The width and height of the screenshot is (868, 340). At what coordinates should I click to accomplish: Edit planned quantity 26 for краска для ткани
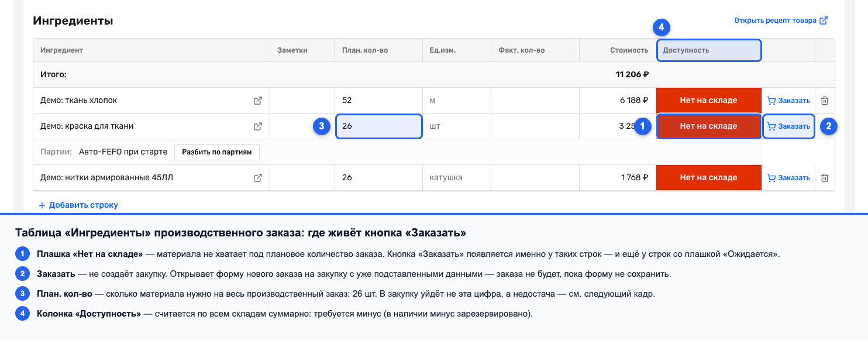(x=378, y=126)
